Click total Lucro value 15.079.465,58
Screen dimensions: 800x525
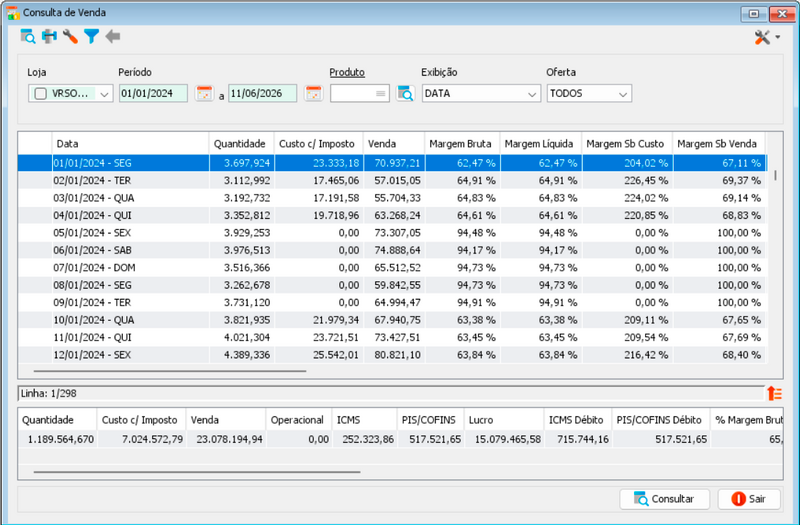click(x=504, y=439)
